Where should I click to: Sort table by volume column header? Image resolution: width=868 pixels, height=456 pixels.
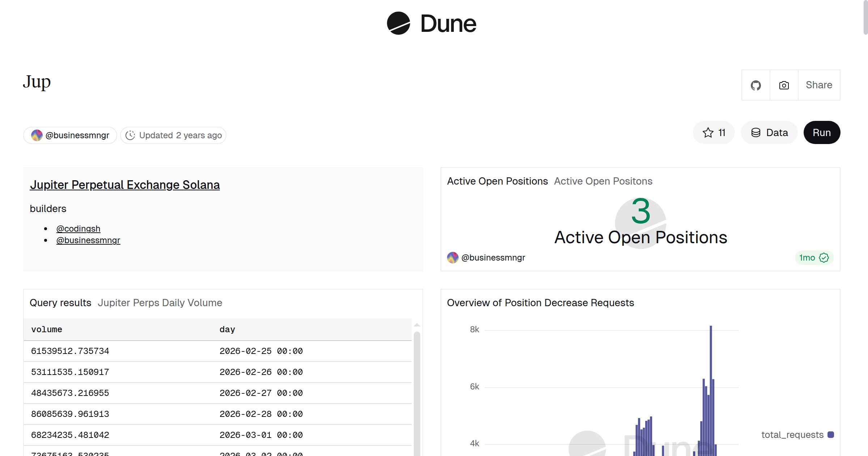tap(47, 329)
